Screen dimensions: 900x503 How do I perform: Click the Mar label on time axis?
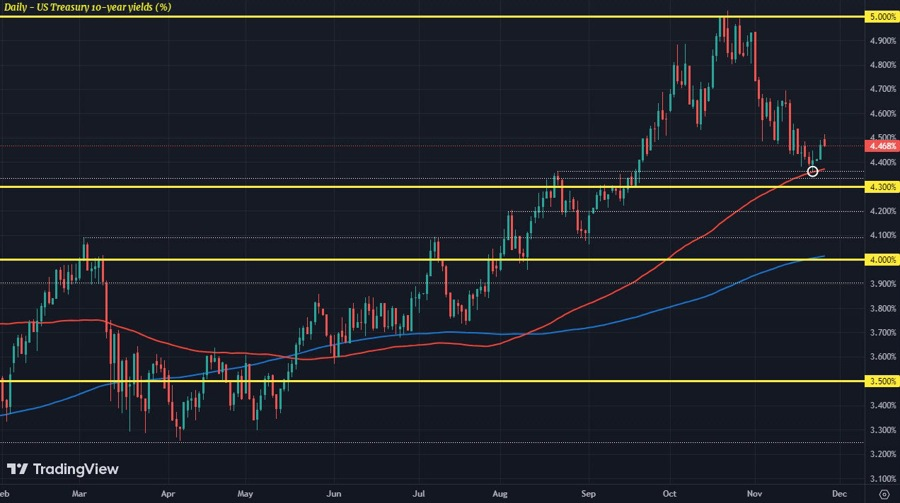[79, 493]
